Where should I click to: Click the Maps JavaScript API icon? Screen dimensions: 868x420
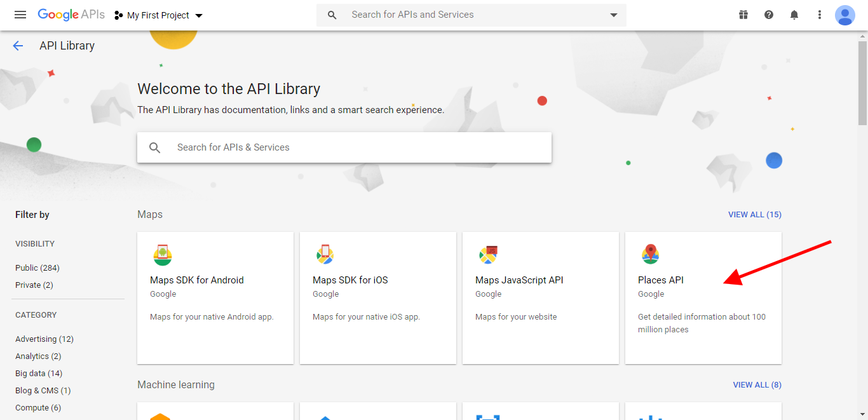488,255
